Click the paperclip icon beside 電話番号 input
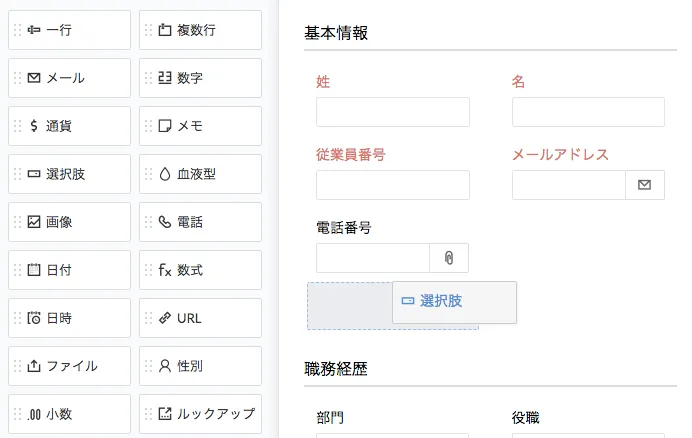The height and width of the screenshot is (438, 692). pyautogui.click(x=449, y=258)
